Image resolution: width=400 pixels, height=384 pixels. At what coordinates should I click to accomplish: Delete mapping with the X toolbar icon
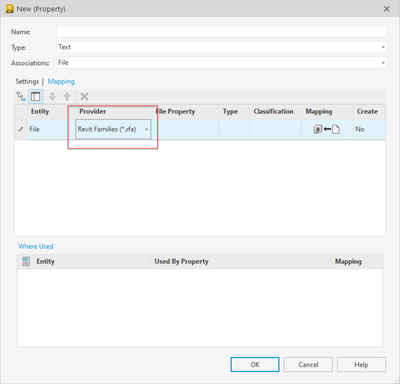84,96
